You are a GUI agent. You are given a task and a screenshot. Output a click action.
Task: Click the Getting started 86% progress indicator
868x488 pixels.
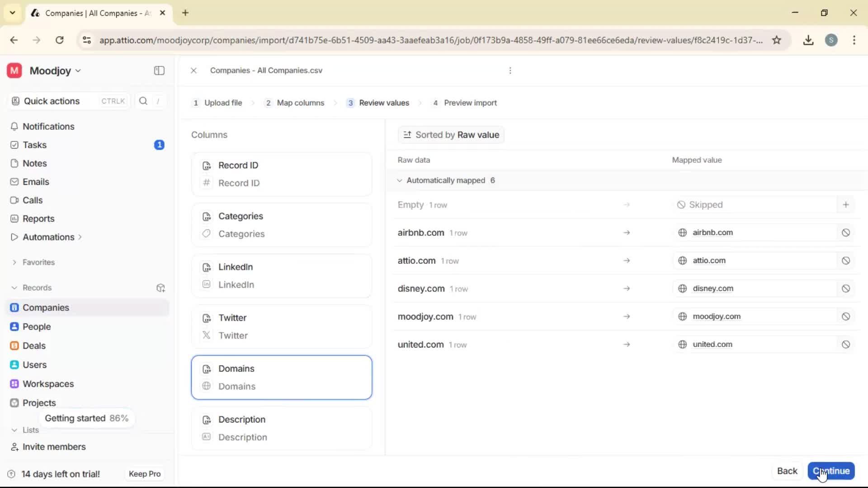point(87,418)
